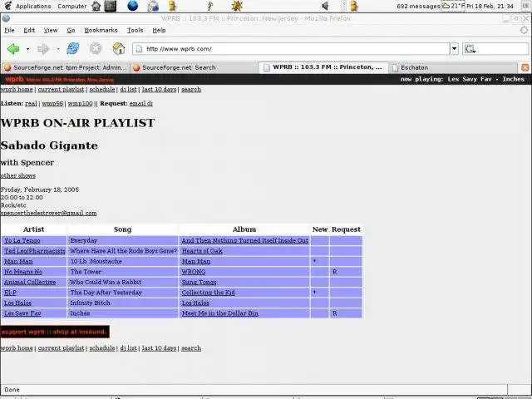Open the other shows link
532x399 pixels.
point(18,175)
